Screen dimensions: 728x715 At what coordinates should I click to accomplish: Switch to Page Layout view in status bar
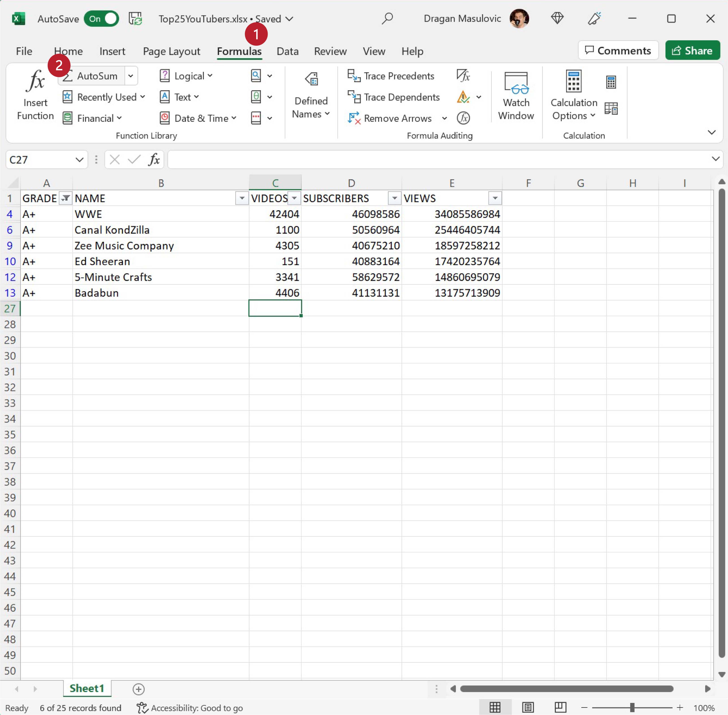(x=528, y=707)
